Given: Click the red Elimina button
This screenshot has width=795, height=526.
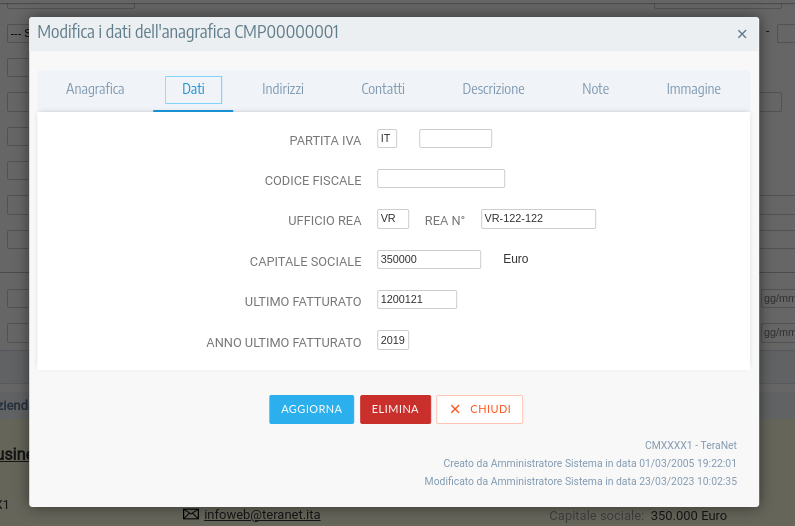Looking at the screenshot, I should 395,409.
